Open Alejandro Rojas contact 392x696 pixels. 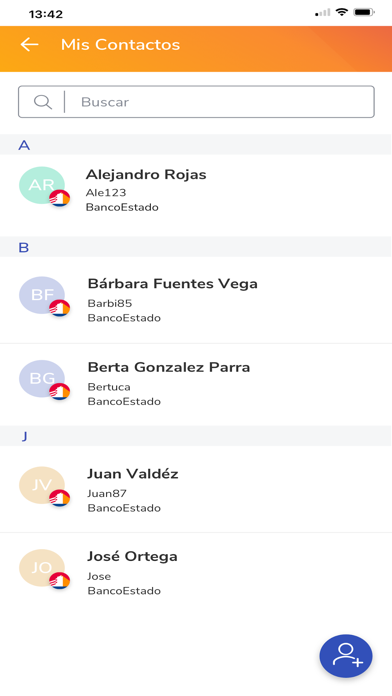pyautogui.click(x=196, y=190)
